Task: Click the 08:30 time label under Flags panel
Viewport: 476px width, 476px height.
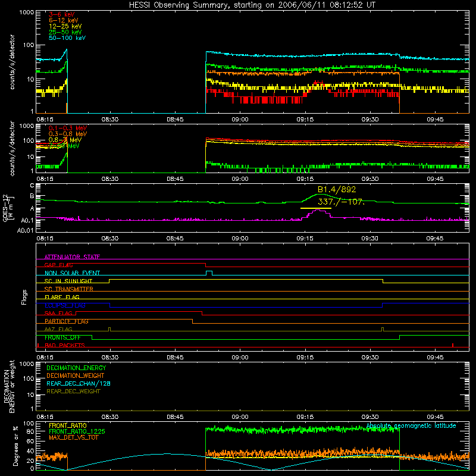Action: 110,358
